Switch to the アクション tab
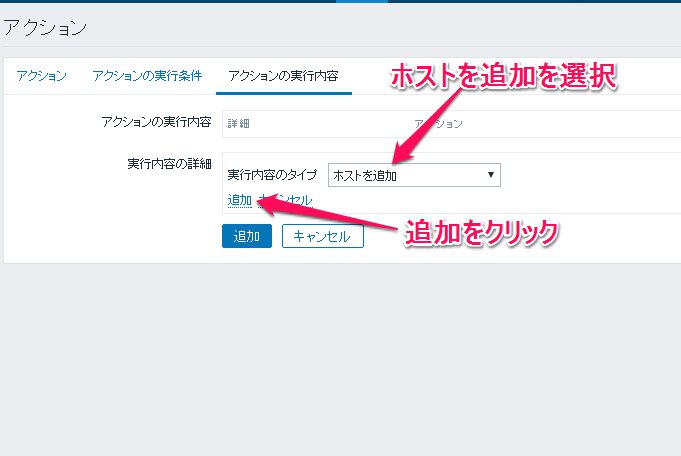The width and height of the screenshot is (681, 456). coord(41,76)
